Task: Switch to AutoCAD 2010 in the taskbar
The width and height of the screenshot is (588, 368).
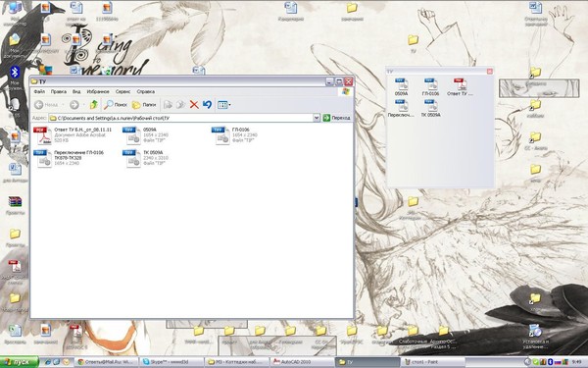Action: [302, 362]
